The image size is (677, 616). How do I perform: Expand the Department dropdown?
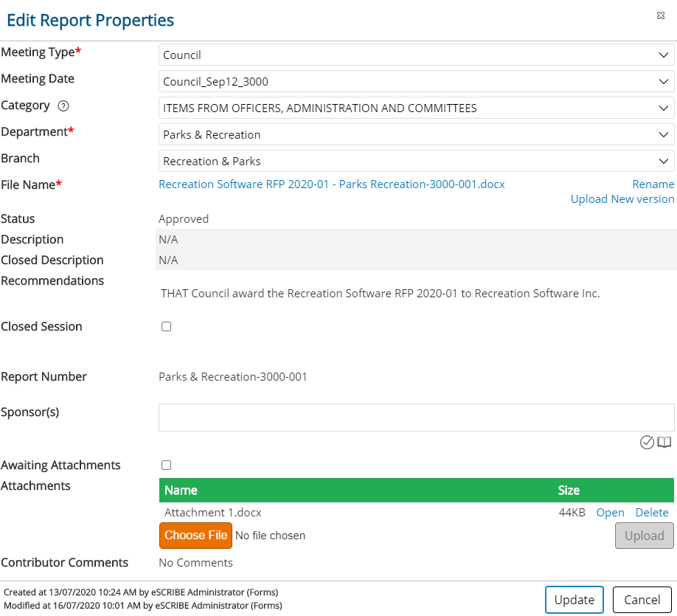tap(416, 135)
